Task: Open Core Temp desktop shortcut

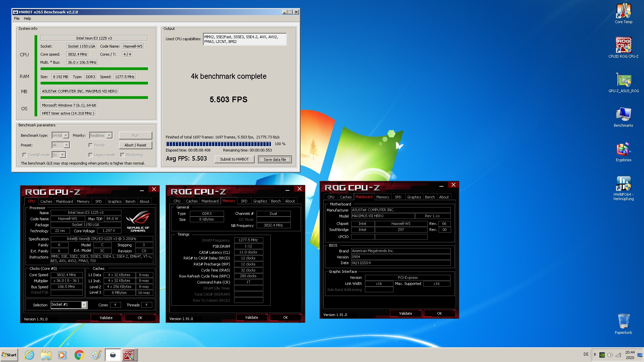Action: click(x=623, y=13)
